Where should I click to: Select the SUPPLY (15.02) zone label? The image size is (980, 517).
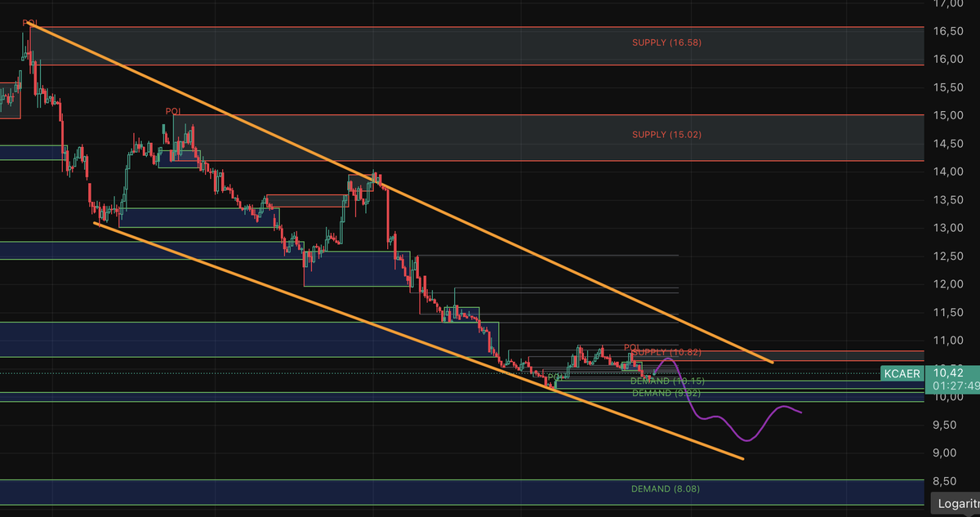click(666, 134)
